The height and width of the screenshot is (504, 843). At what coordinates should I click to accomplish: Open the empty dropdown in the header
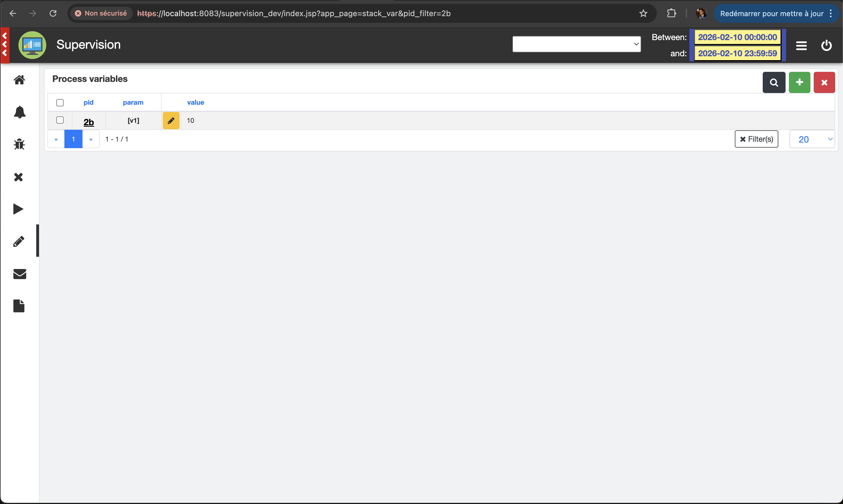pyautogui.click(x=576, y=44)
